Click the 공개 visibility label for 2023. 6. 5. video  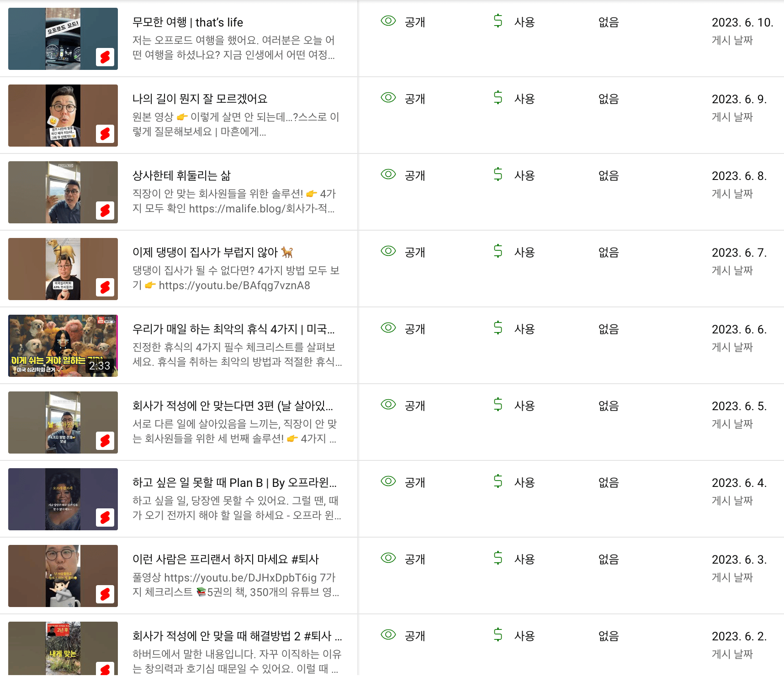coord(415,406)
